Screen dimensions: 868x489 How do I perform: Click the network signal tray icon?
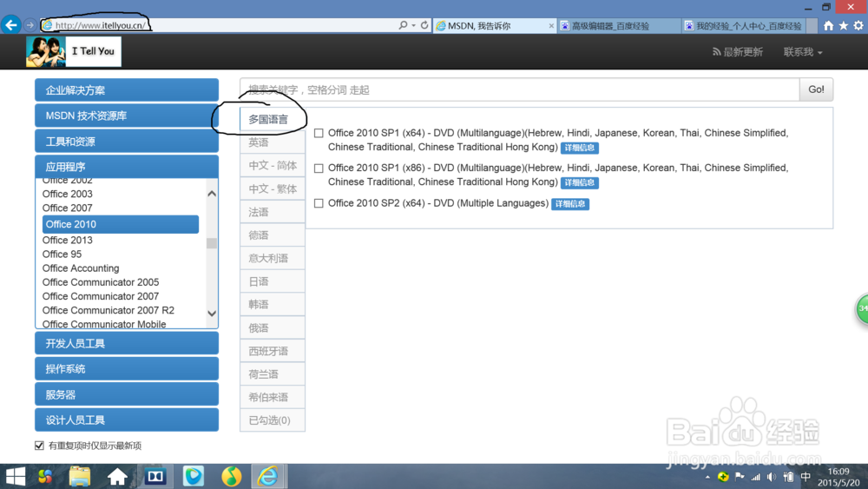point(755,477)
